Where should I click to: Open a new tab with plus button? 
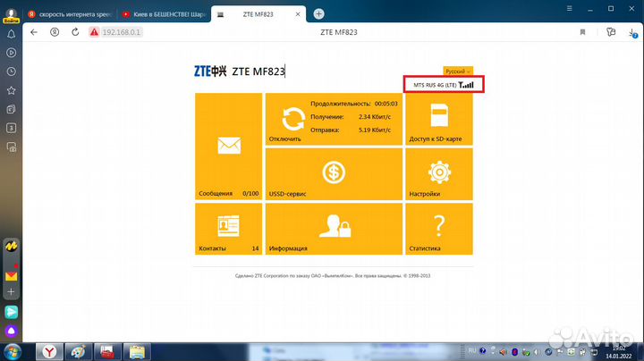(x=318, y=14)
